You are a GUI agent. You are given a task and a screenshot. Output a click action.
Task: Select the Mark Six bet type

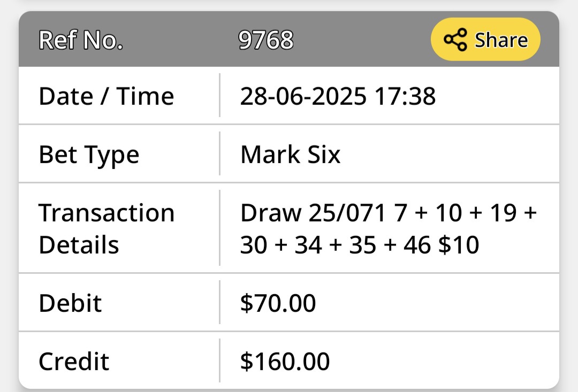290,154
